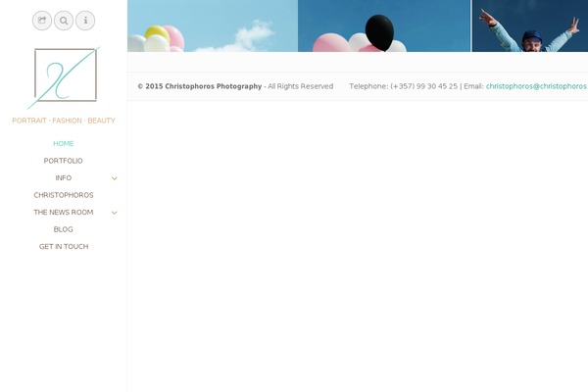Select the INFO menu item
This screenshot has height=392, width=588.
(x=64, y=178)
